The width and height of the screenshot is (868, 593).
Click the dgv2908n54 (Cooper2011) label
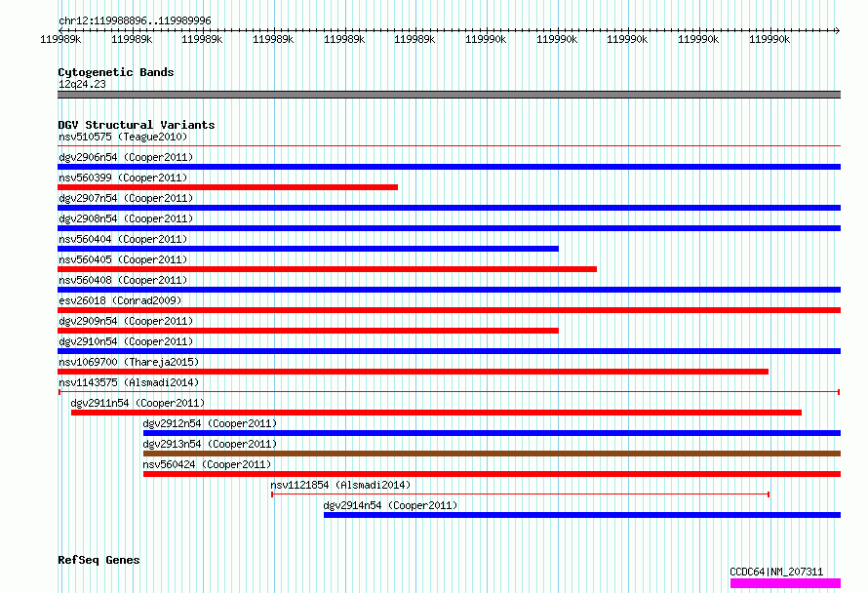[126, 218]
